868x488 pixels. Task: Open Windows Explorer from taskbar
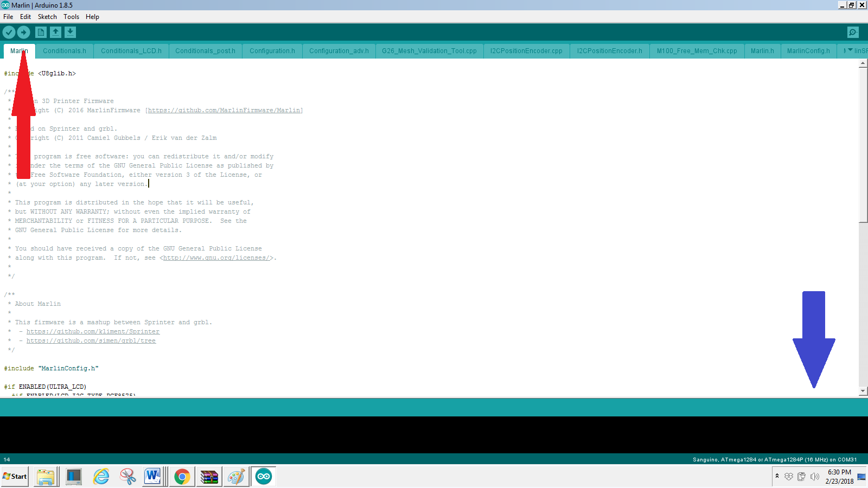pyautogui.click(x=46, y=477)
